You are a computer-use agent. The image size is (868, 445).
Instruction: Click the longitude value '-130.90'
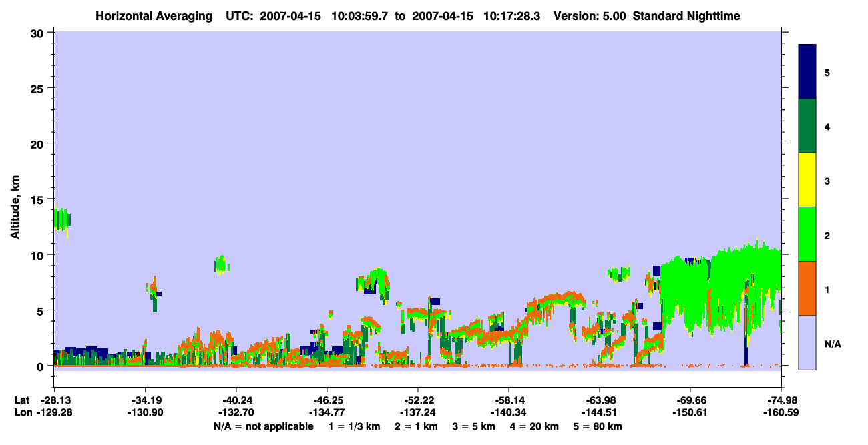click(x=145, y=413)
